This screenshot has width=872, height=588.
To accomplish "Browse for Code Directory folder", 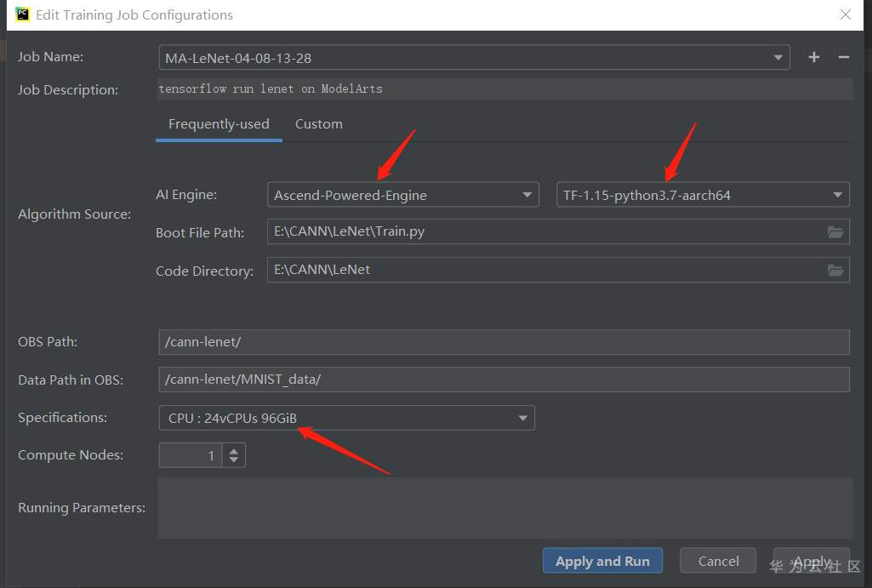I will (x=835, y=271).
